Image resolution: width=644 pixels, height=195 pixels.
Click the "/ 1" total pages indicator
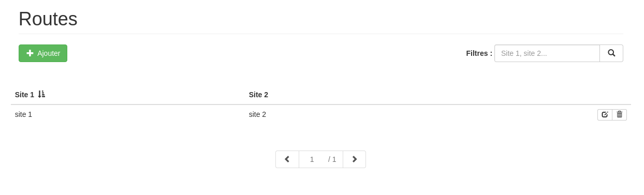[332, 159]
